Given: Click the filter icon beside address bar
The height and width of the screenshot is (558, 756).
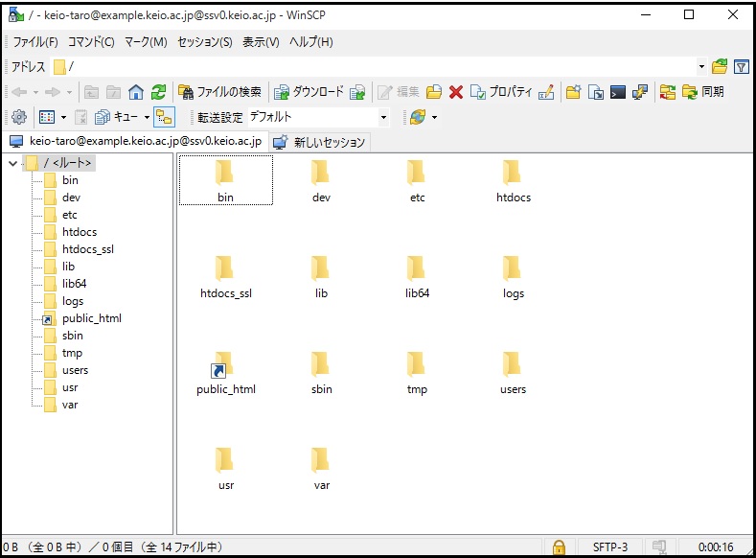Looking at the screenshot, I should coord(741,66).
